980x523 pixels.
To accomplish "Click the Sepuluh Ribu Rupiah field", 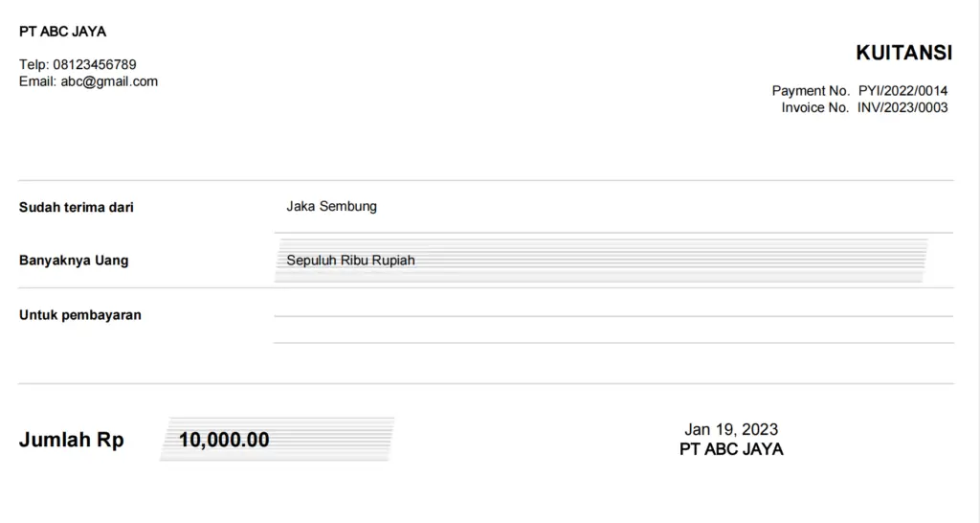I will tap(350, 260).
